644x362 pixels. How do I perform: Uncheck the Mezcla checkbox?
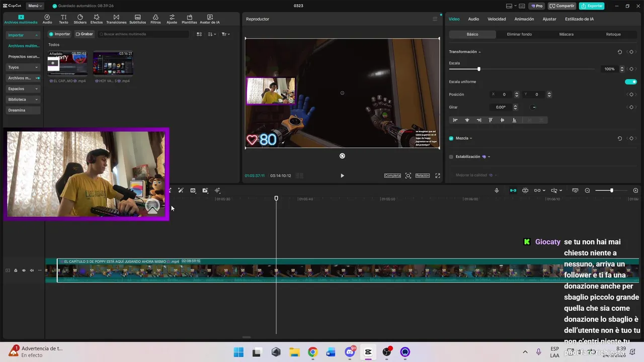[x=451, y=138]
